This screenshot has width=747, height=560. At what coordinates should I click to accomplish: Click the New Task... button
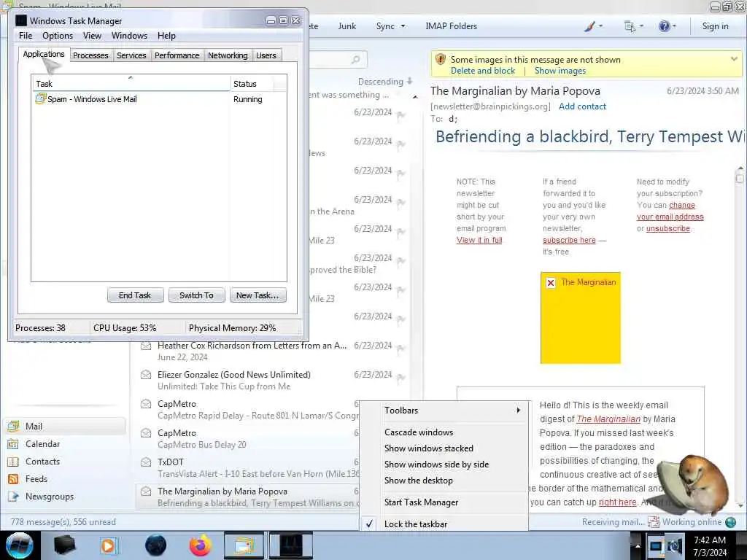(258, 295)
